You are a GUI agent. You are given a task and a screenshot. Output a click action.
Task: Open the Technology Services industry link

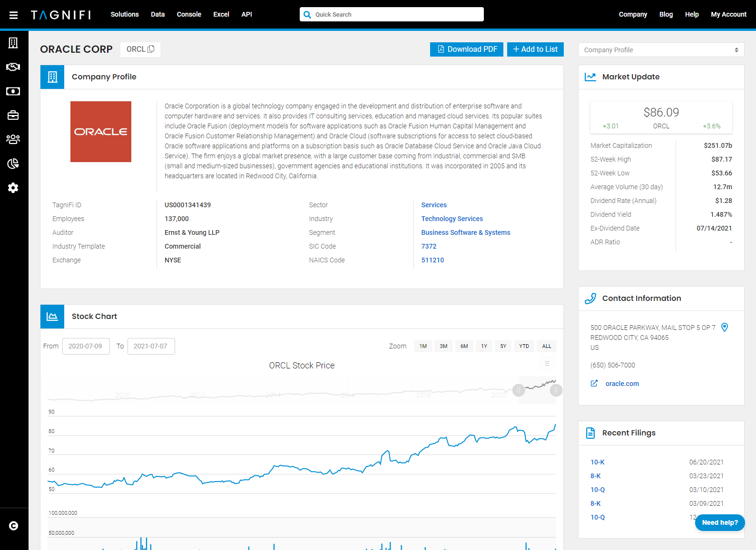click(x=452, y=219)
